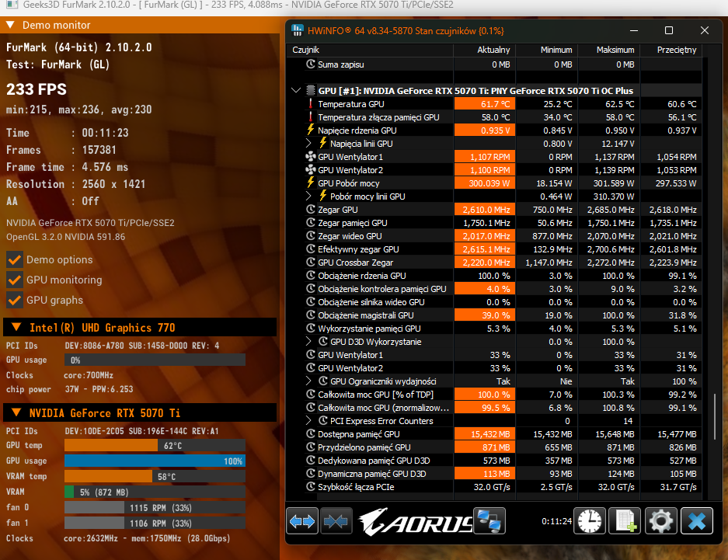Screen dimensions: 728x560
Task: Close the HWiNFO window via title bar X
Action: pos(705,30)
